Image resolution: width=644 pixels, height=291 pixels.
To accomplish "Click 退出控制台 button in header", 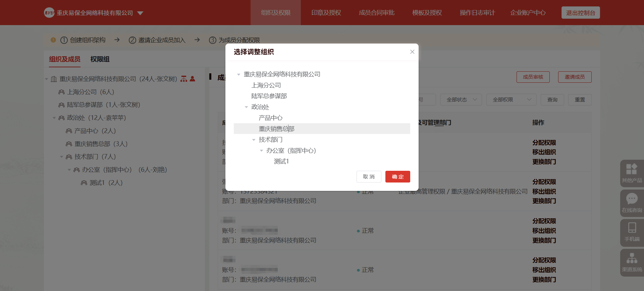I will pos(580,13).
